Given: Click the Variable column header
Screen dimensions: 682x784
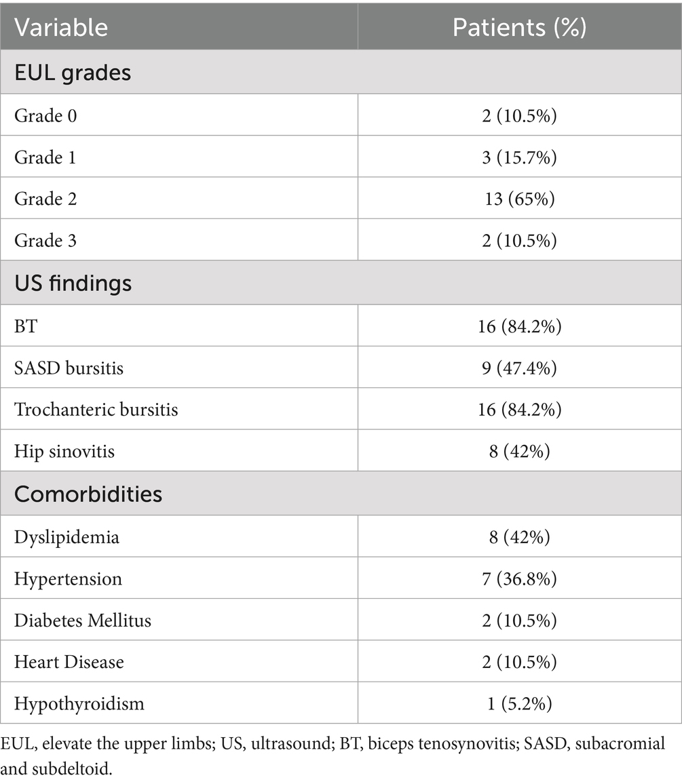Looking at the screenshot, I should pyautogui.click(x=61, y=27).
